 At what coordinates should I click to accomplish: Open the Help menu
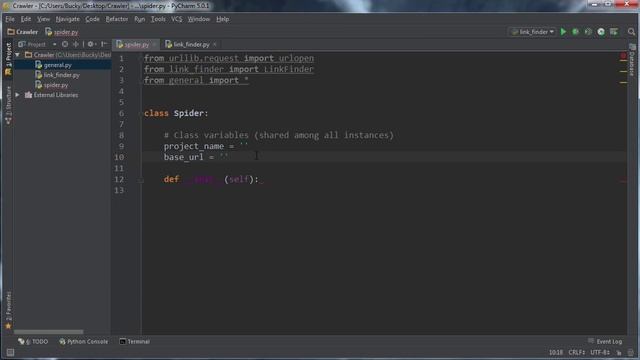click(222, 19)
